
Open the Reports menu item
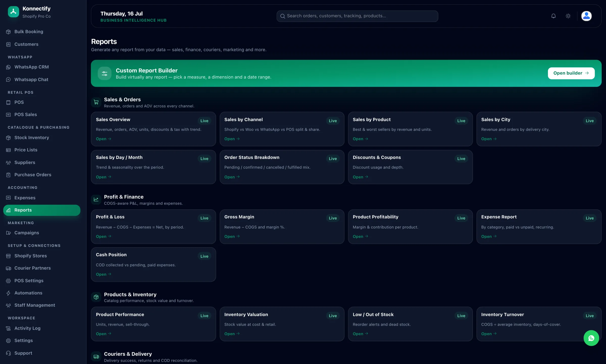click(x=42, y=210)
